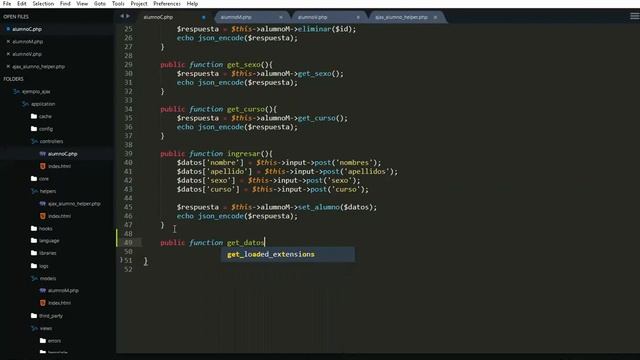Viewport: 640px width, 360px height.
Task: Click 'set_alumno' method call on line 45
Action: point(319,207)
